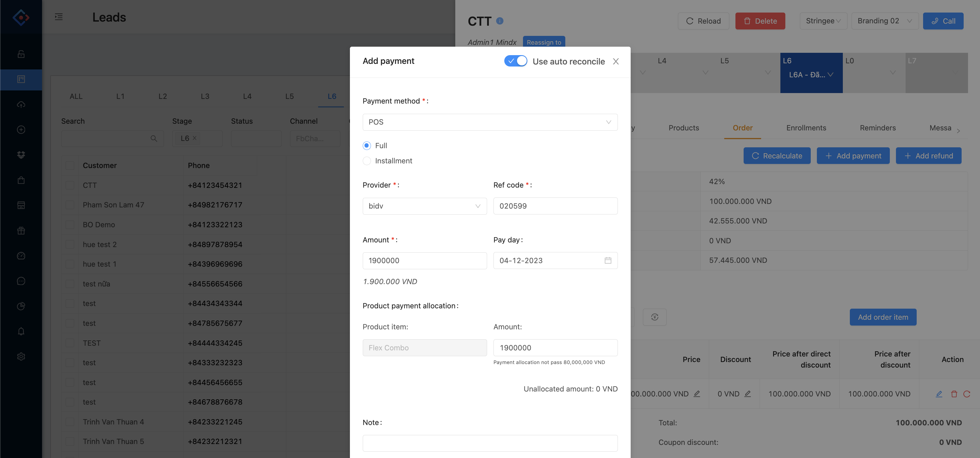Click the Ref code input field
Viewport: 980px width, 458px height.
click(x=555, y=206)
